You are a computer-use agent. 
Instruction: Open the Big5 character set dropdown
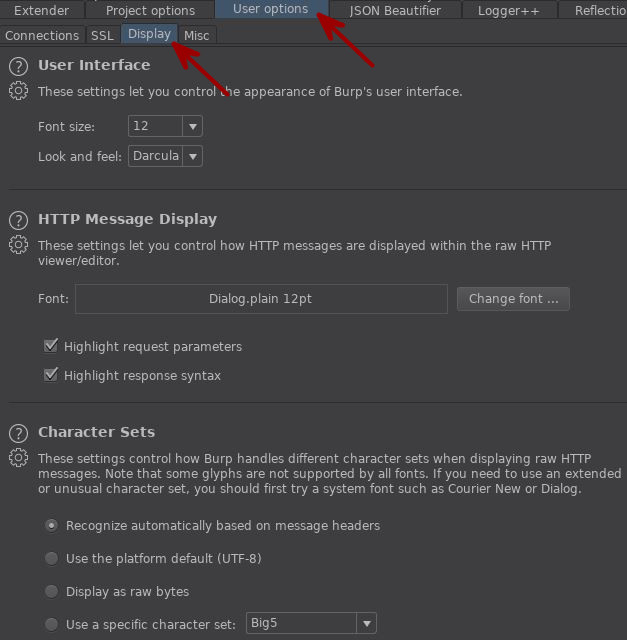311,623
